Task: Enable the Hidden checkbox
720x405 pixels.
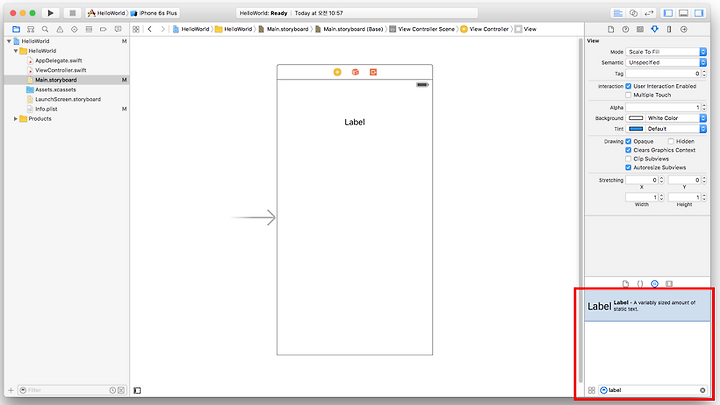Action: click(671, 141)
